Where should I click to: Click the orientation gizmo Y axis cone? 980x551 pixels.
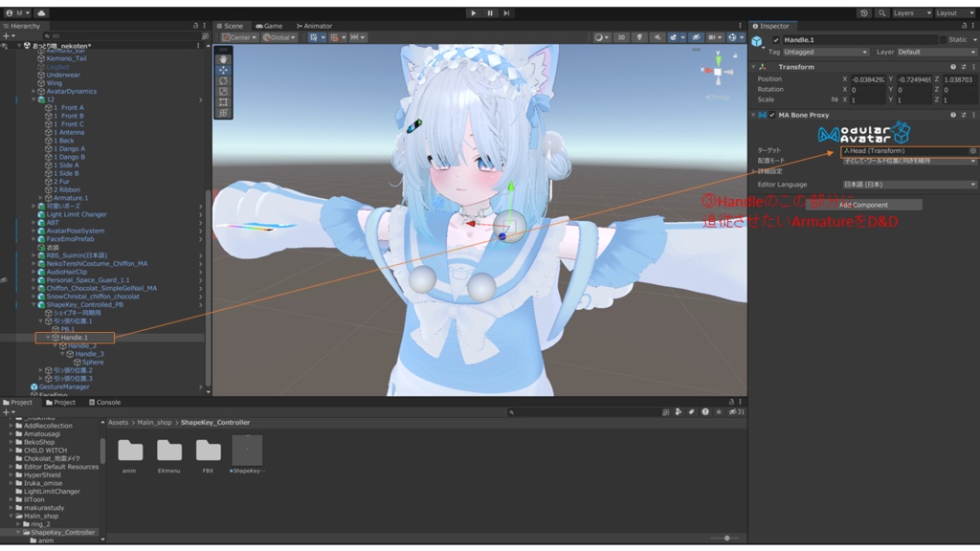tap(718, 60)
